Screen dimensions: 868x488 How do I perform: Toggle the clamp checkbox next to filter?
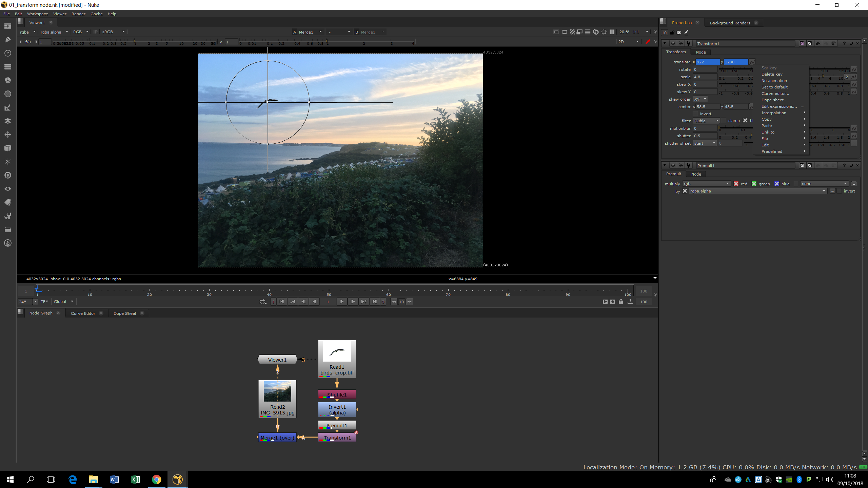click(724, 121)
